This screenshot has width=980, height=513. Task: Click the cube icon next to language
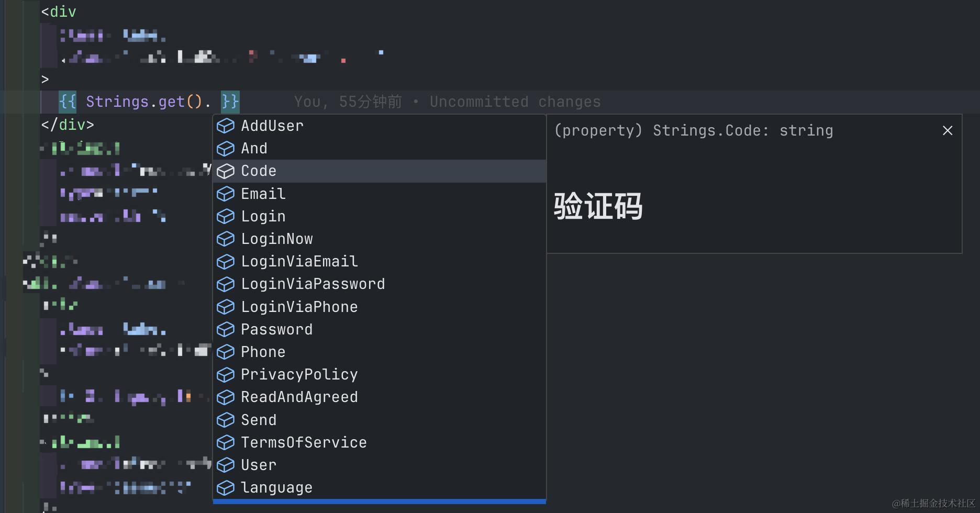click(226, 488)
